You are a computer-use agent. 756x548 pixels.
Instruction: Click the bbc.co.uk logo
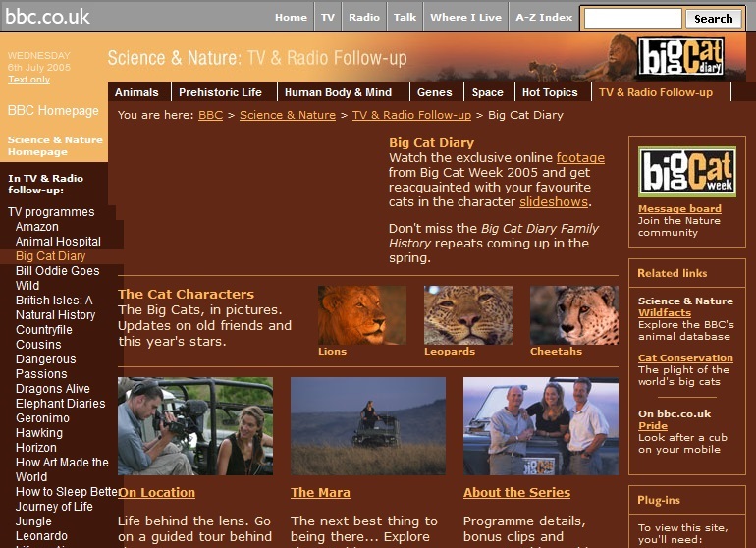(x=47, y=17)
